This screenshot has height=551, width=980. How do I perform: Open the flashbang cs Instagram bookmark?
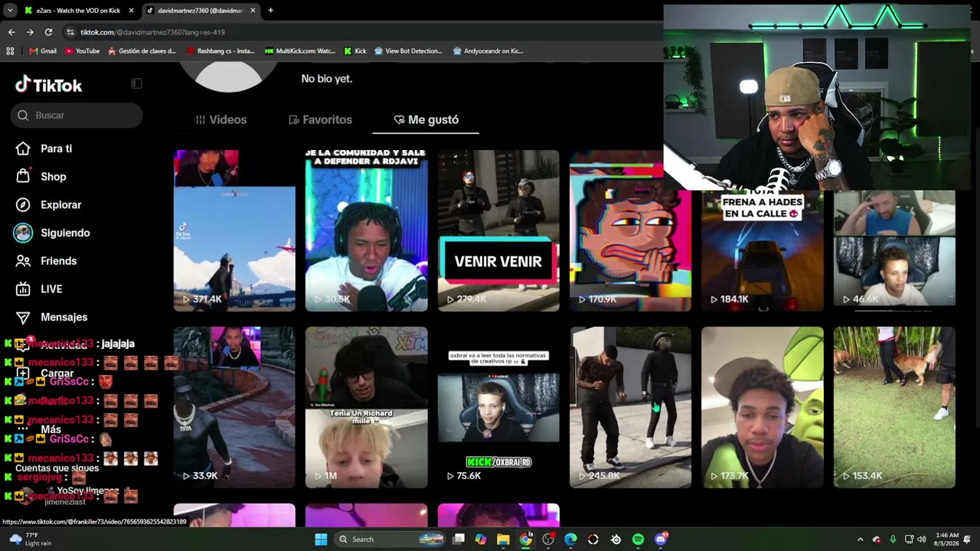220,51
